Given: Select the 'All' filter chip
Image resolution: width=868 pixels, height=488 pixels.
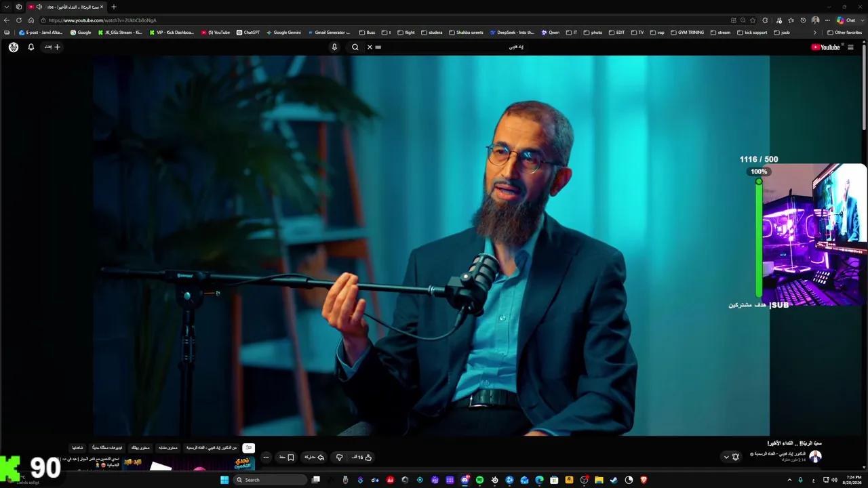Looking at the screenshot, I should tap(249, 448).
